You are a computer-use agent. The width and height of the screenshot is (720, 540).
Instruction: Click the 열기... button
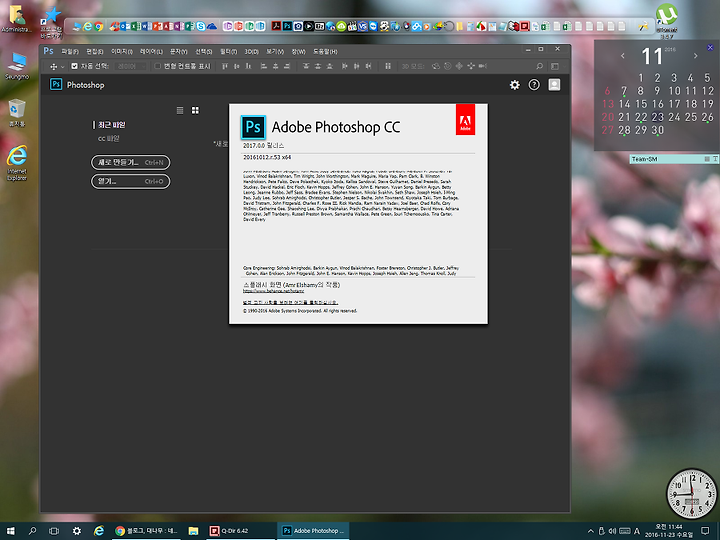[x=131, y=181]
